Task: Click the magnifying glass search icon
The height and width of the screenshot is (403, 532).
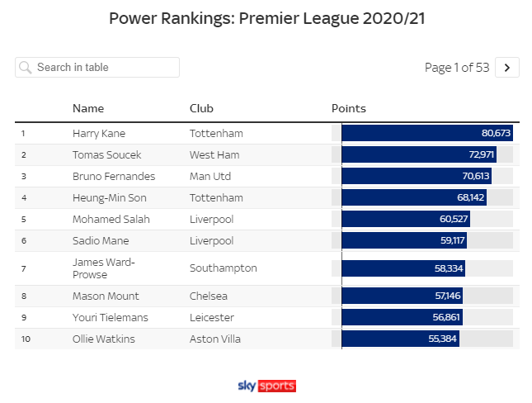Action: (x=26, y=67)
